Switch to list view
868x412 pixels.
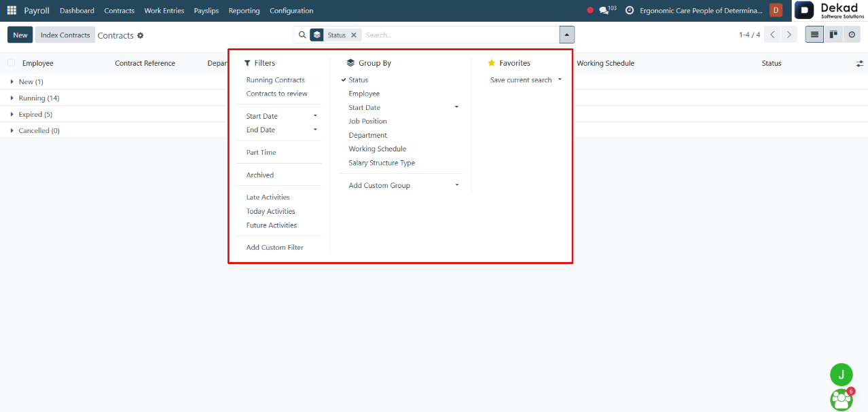(x=814, y=35)
